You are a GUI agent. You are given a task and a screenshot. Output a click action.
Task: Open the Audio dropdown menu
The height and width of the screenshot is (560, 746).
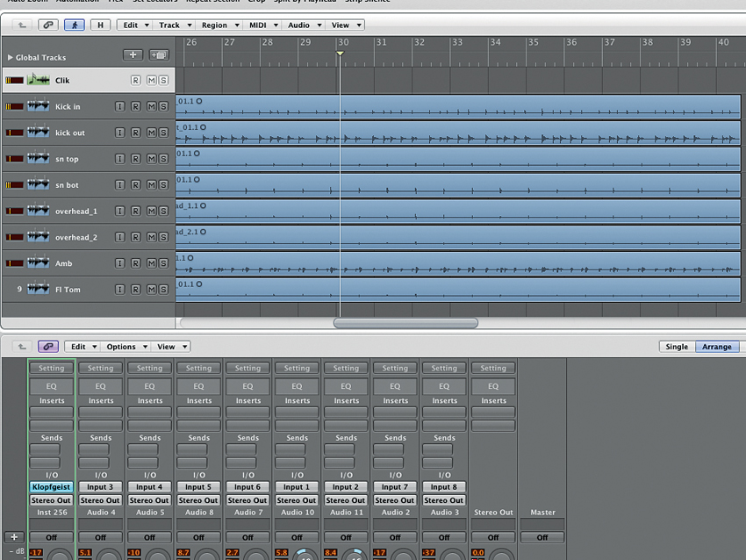(304, 25)
